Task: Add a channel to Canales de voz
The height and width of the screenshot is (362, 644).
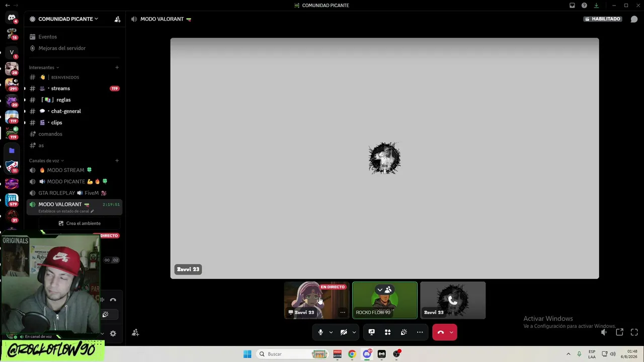Action: point(117,161)
